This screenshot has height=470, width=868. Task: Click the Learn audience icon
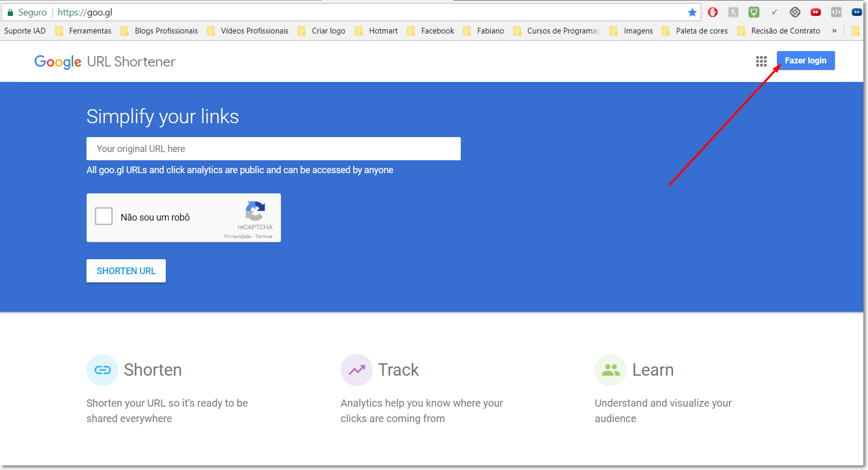pos(611,370)
